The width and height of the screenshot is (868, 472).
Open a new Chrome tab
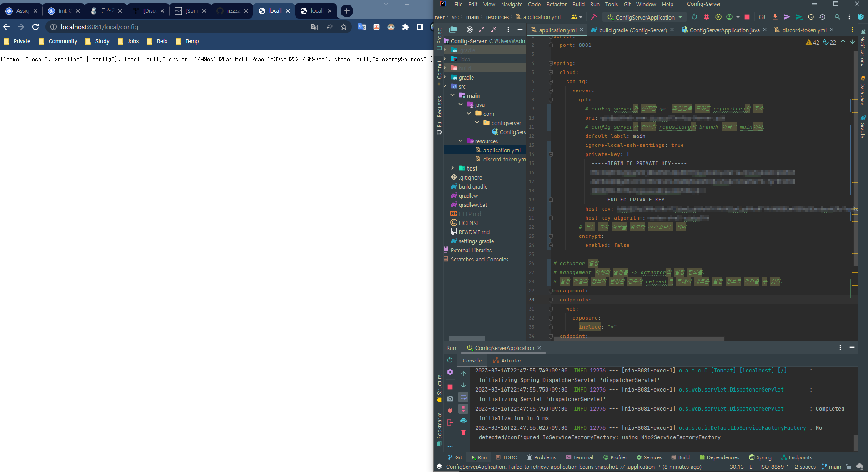(346, 10)
